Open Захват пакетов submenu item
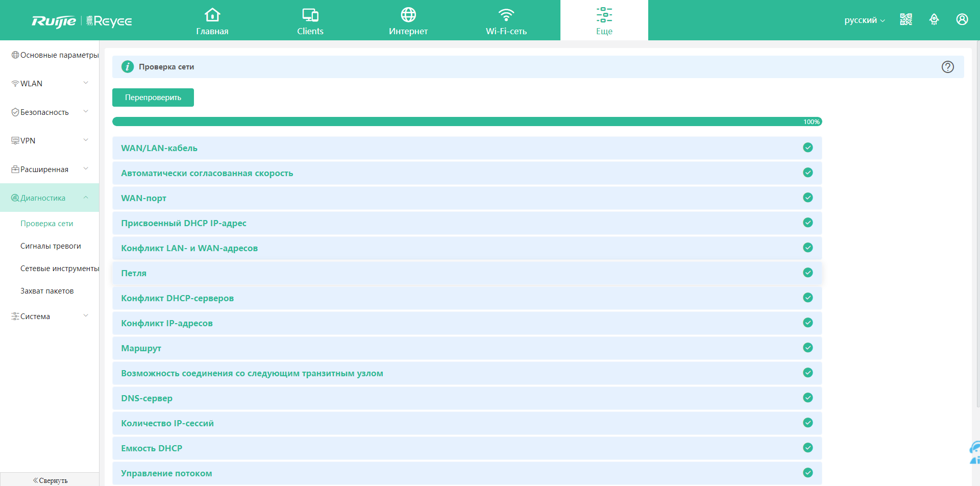This screenshot has height=486, width=980. tap(47, 291)
